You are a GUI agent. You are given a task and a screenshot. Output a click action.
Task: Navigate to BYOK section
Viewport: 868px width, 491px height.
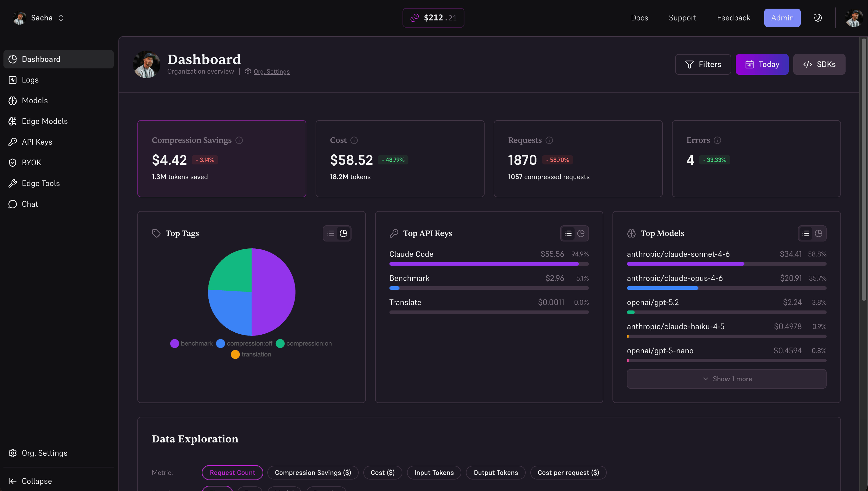click(58, 162)
